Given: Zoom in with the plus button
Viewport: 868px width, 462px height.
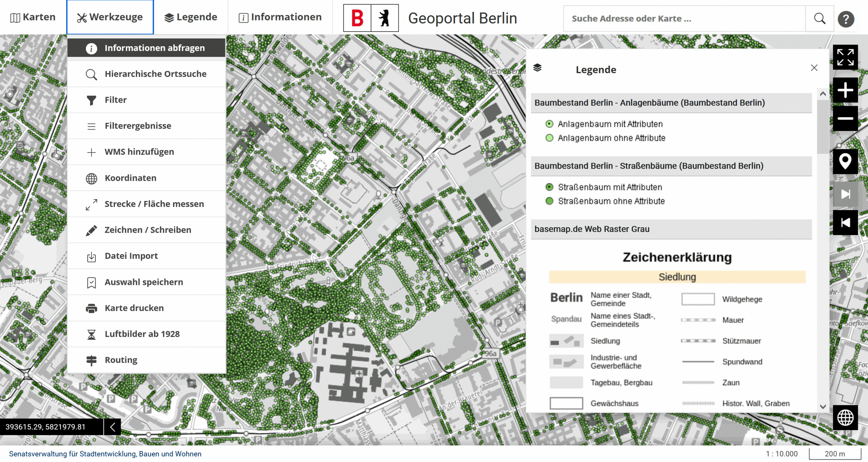Looking at the screenshot, I should pyautogui.click(x=845, y=90).
